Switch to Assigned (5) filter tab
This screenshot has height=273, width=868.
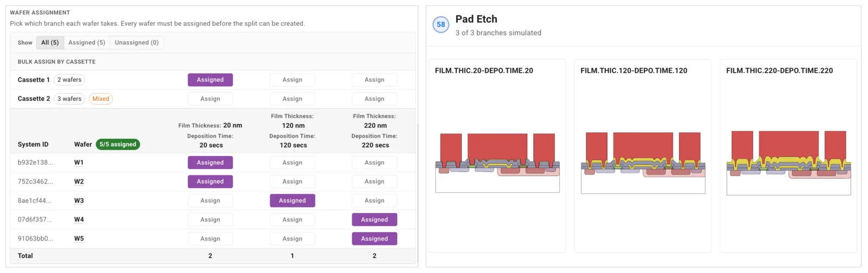(x=87, y=43)
